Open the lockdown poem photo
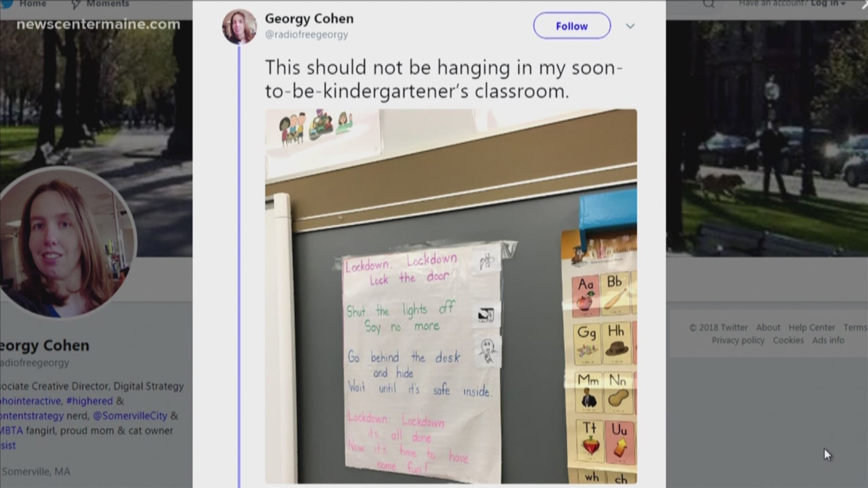The height and width of the screenshot is (488, 868). pos(451,296)
